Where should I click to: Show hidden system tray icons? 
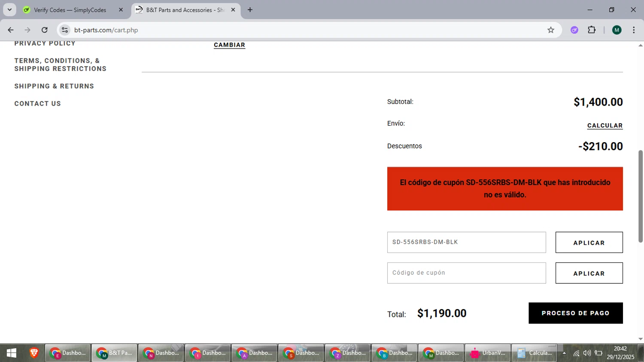(564, 353)
